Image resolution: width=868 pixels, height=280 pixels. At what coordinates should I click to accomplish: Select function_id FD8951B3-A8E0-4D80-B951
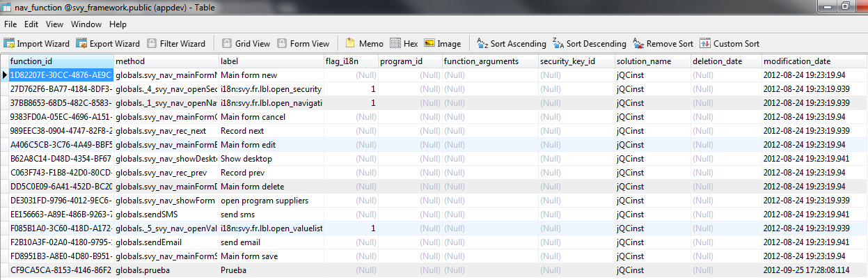[61, 256]
